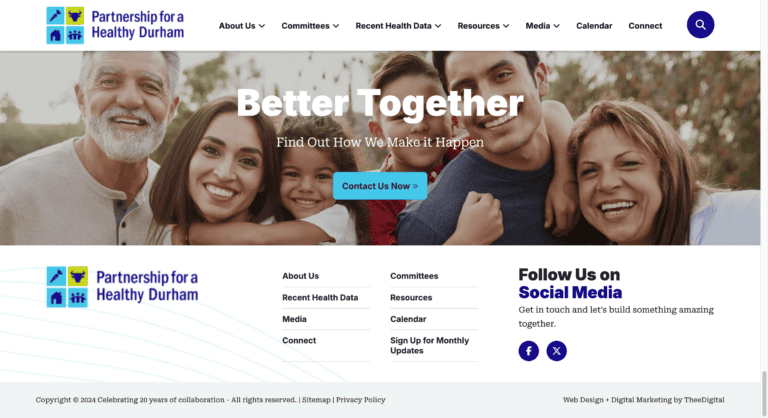Open the X (Twitter) social icon
The width and height of the screenshot is (768, 418).
556,351
